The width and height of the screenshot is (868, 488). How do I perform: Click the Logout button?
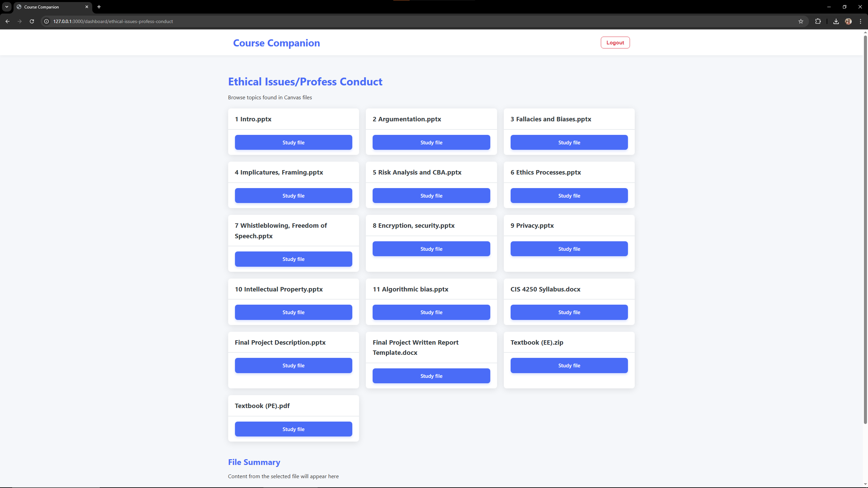pos(615,43)
